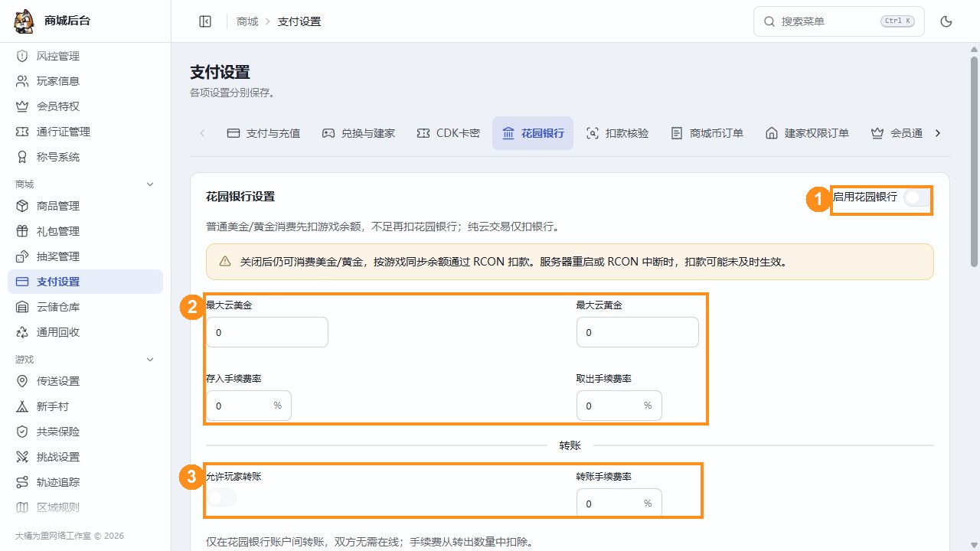The width and height of the screenshot is (980, 551).
Task: Open 新手村 tent icon in sidebar
Action: pos(22,406)
